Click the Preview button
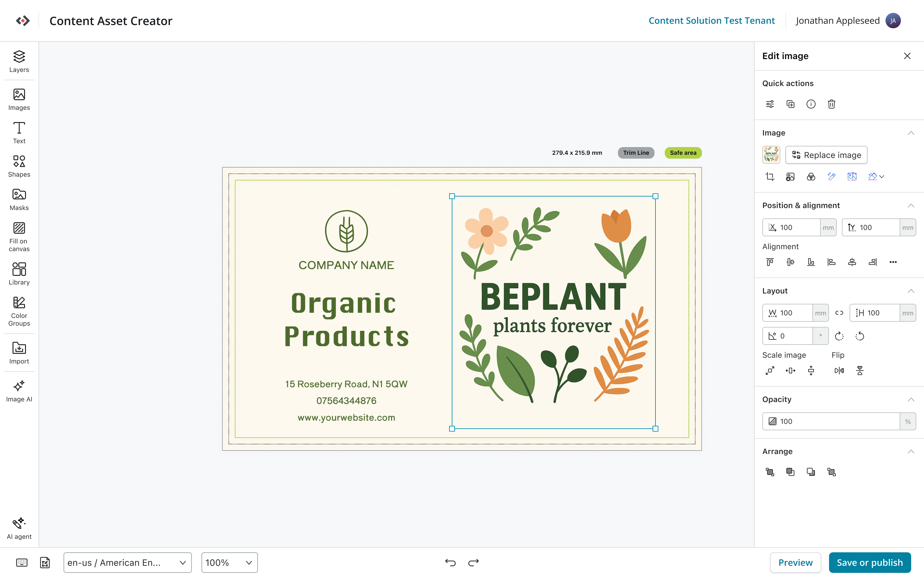 click(x=795, y=562)
